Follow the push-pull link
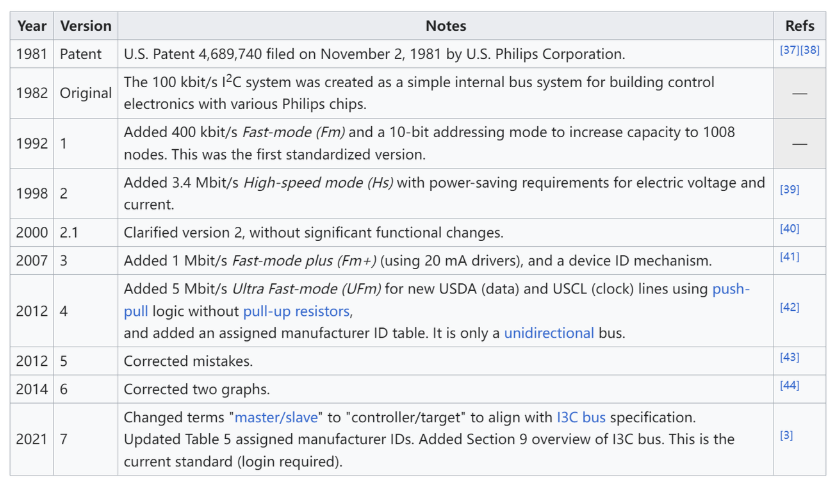The height and width of the screenshot is (492, 838). 731,289
